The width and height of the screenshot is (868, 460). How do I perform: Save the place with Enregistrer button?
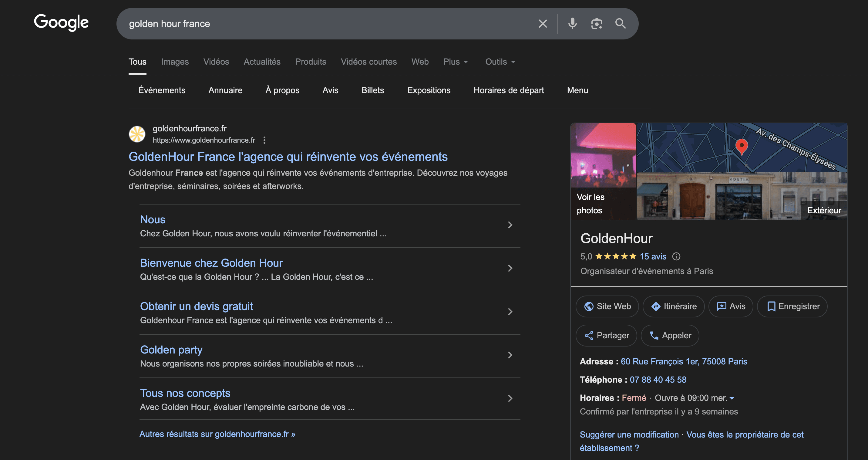click(x=792, y=306)
